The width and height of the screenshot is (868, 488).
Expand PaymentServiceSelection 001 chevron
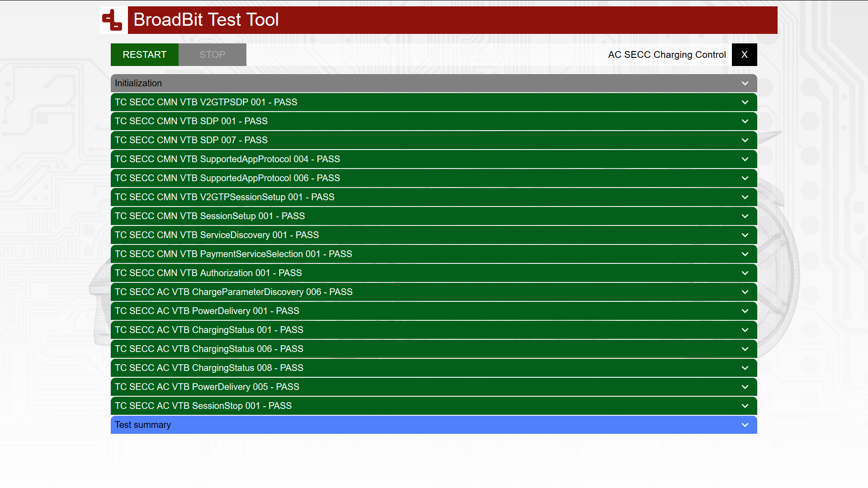[x=745, y=254]
